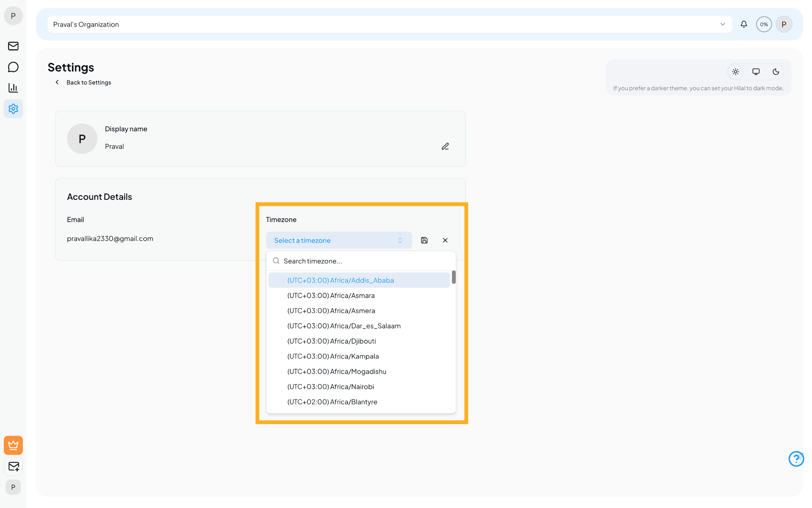This screenshot has height=508, width=812.
Task: Switch to dark theme moon toggle
Action: 776,71
